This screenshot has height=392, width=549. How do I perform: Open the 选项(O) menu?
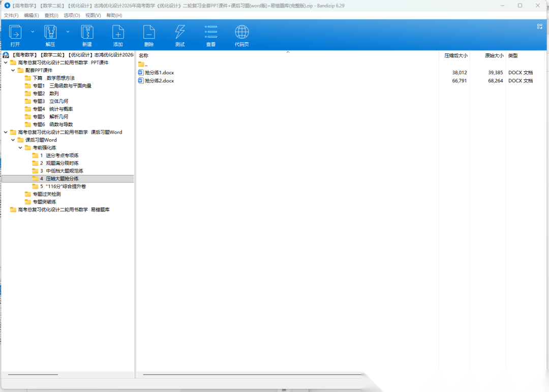coord(72,15)
